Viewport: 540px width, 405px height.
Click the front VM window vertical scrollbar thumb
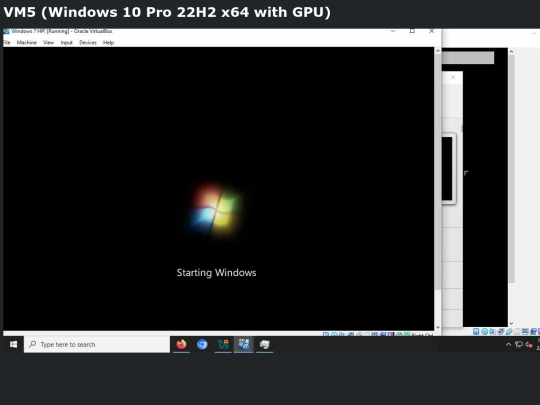(438, 172)
